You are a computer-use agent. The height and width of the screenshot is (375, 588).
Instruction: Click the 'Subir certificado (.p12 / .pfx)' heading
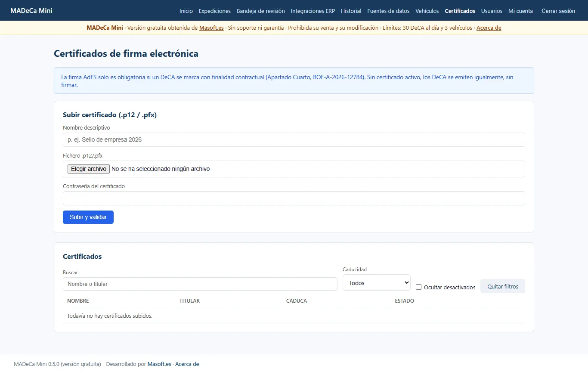point(110,115)
